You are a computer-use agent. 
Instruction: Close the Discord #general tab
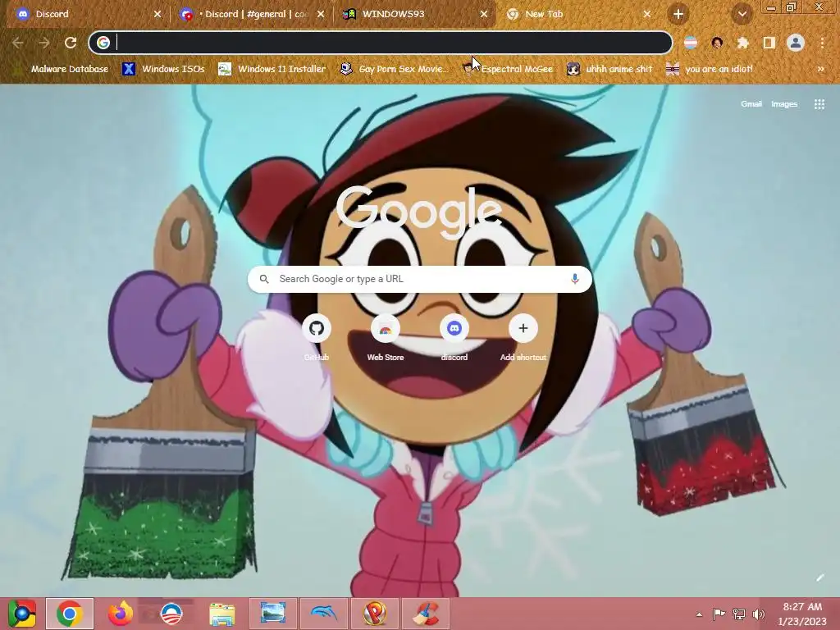click(x=321, y=14)
